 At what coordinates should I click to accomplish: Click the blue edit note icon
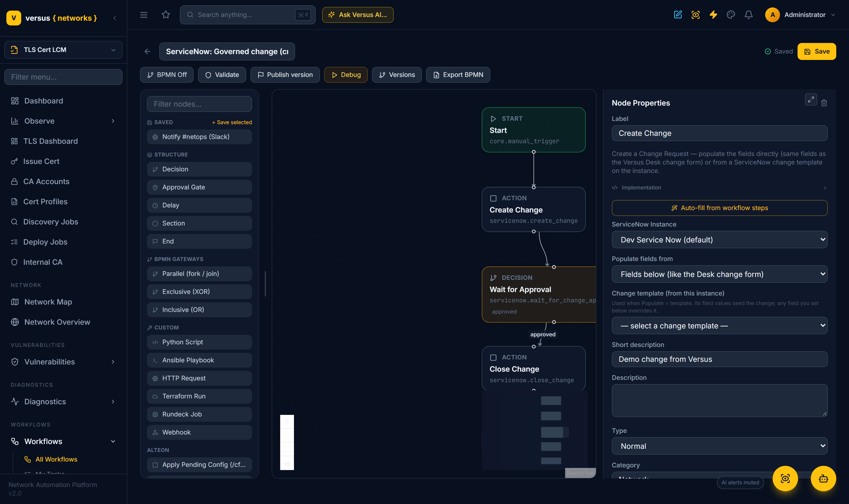pyautogui.click(x=678, y=15)
